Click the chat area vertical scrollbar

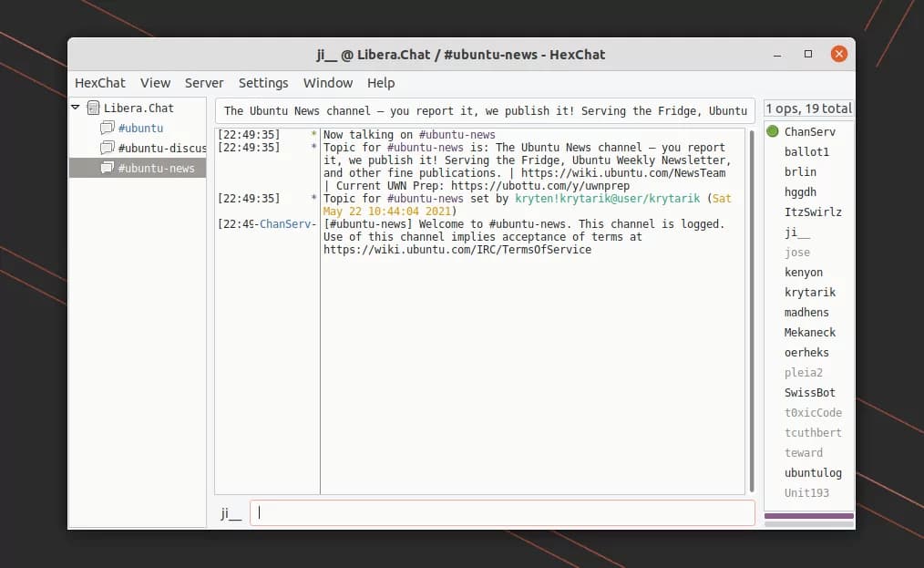click(x=751, y=310)
